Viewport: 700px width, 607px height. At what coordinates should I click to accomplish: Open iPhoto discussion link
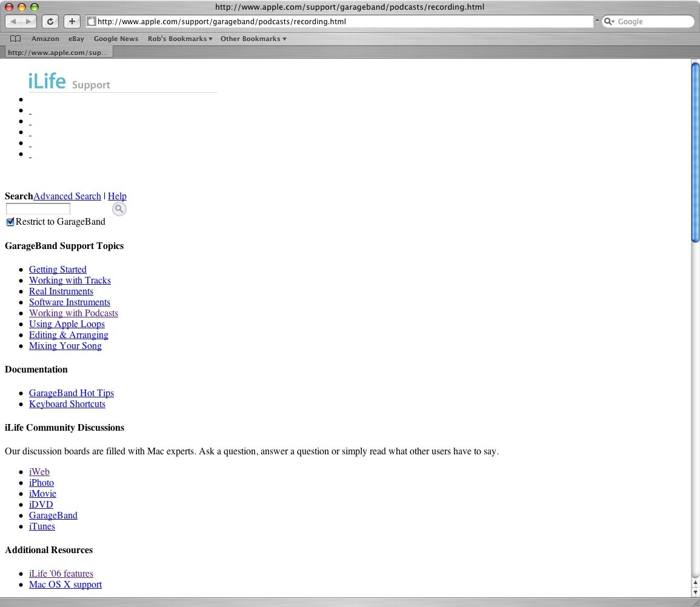[x=42, y=482]
